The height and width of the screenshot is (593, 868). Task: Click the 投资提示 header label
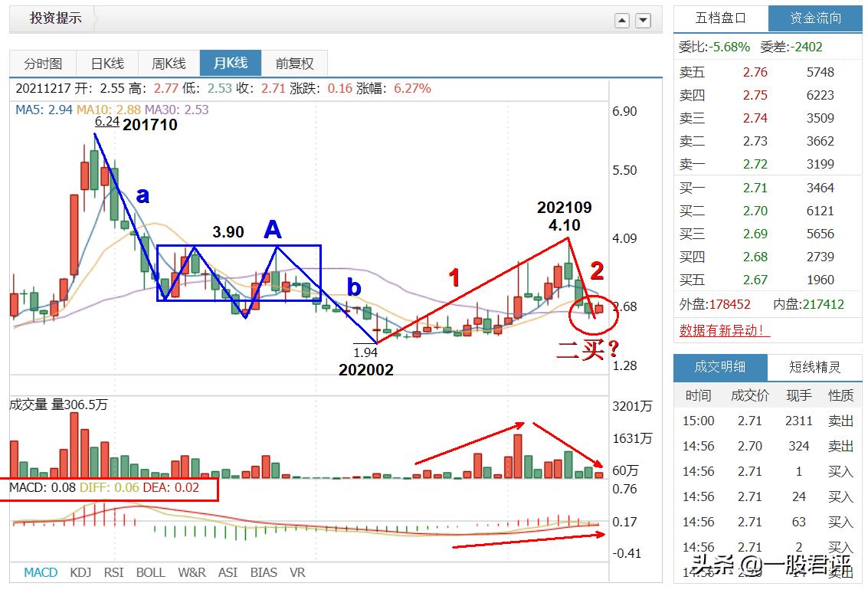coord(55,18)
